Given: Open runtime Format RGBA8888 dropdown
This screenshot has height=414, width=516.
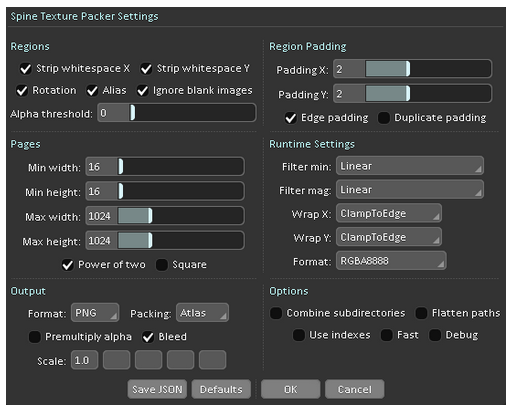Looking at the screenshot, I should tap(391, 261).
